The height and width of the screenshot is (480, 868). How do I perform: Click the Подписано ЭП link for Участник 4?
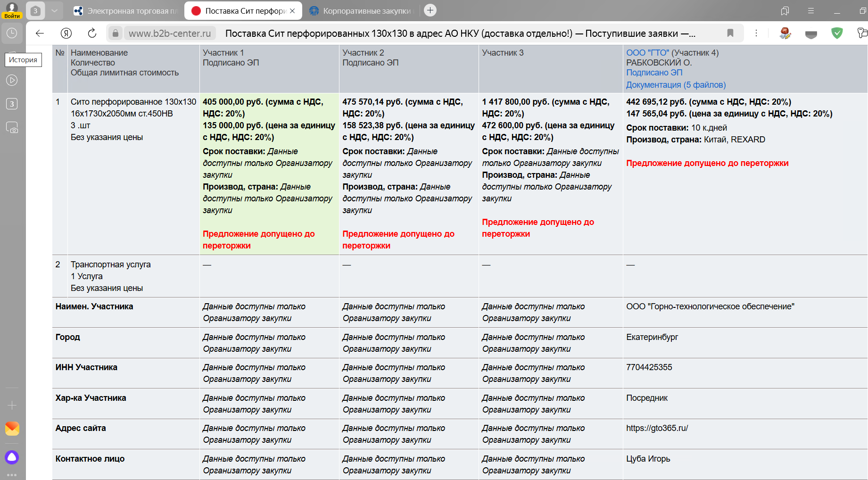[x=654, y=73]
